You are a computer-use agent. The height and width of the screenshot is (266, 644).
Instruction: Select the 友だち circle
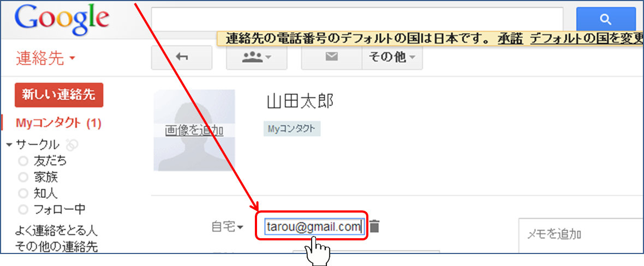(50, 161)
